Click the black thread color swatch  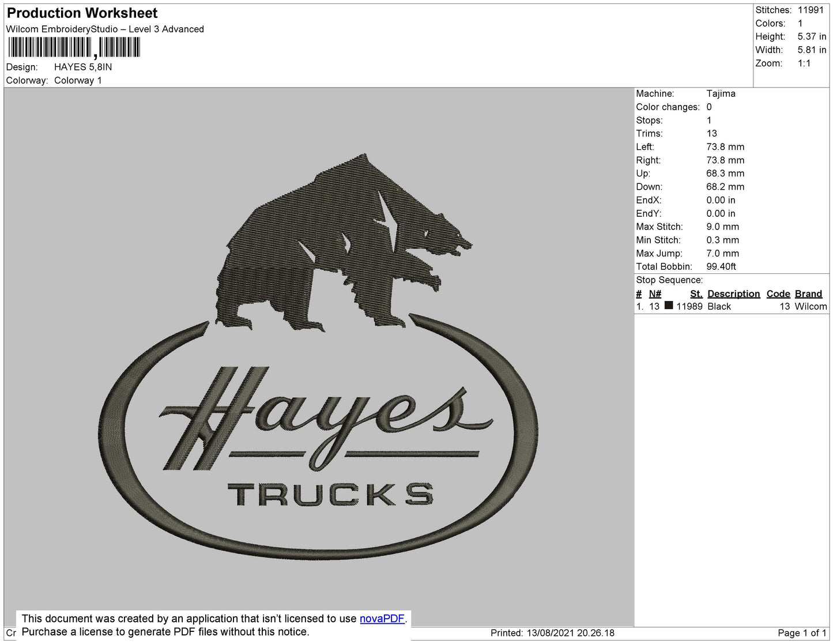pyautogui.click(x=669, y=306)
